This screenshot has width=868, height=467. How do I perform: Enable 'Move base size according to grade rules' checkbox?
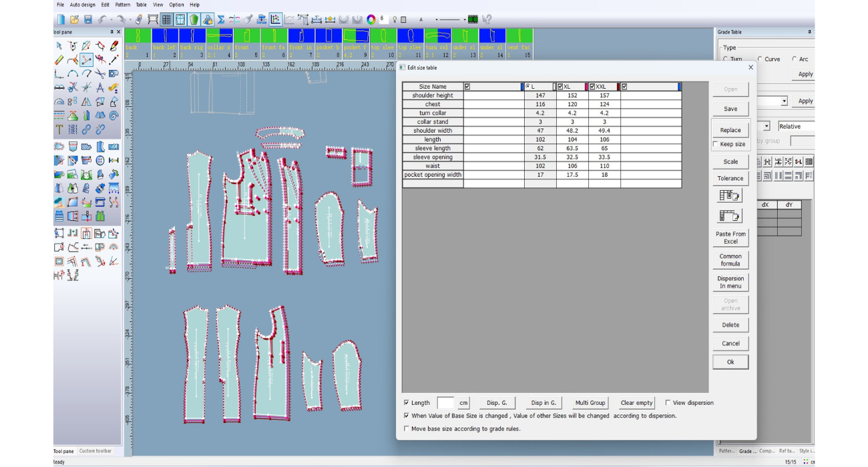pyautogui.click(x=407, y=429)
